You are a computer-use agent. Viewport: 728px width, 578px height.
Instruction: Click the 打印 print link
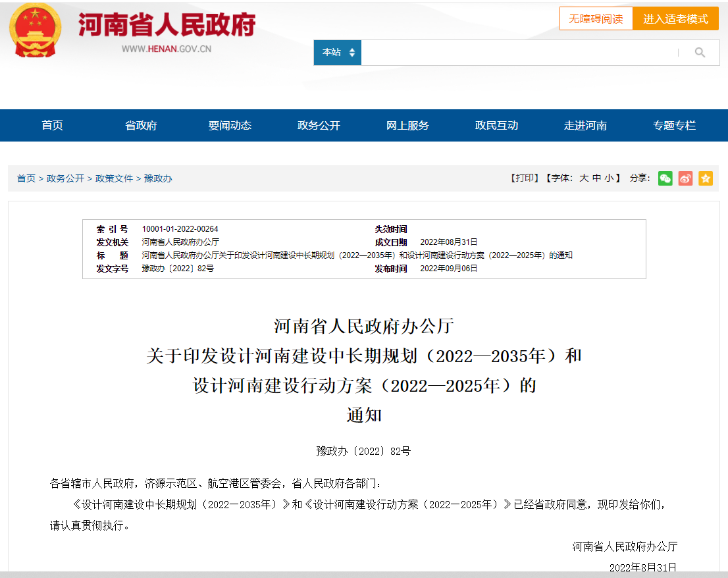(x=525, y=178)
